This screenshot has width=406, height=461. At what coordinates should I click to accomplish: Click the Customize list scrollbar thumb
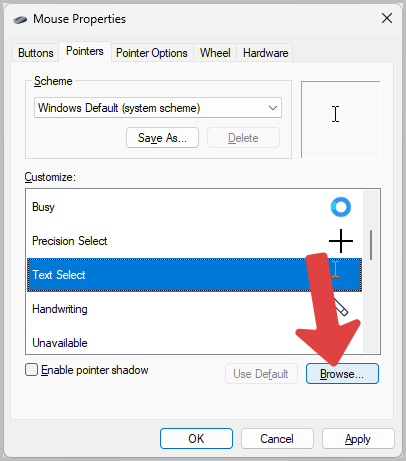point(371,245)
